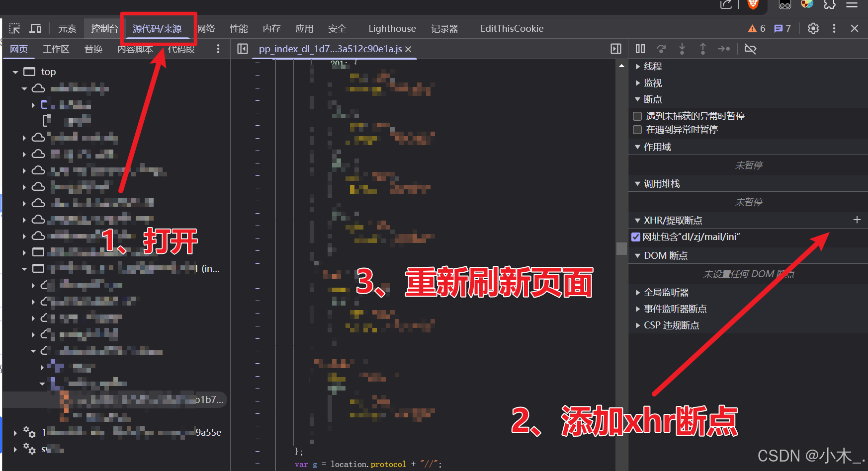Select the 替换 navigator subtab
868x471 pixels.
(93, 49)
